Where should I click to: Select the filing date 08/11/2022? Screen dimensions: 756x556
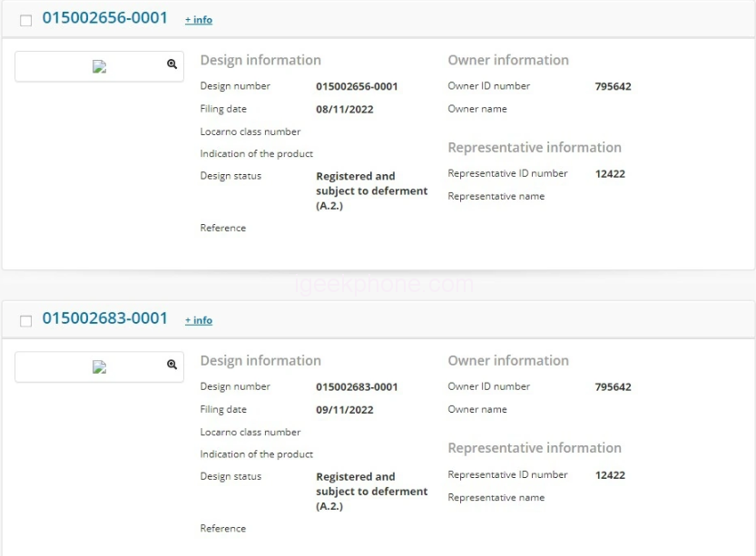344,110
